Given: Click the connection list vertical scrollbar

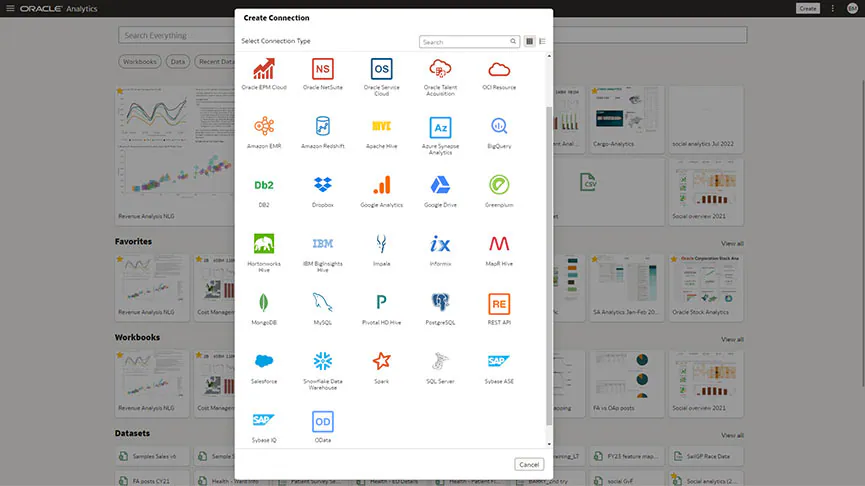Looking at the screenshot, I should [x=548, y=250].
